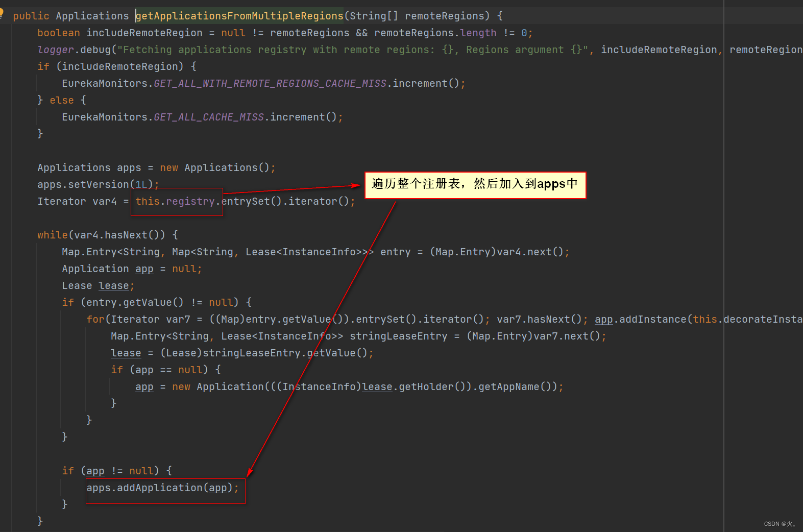Click the 'length' field reference
This screenshot has width=803, height=532.
click(x=478, y=33)
